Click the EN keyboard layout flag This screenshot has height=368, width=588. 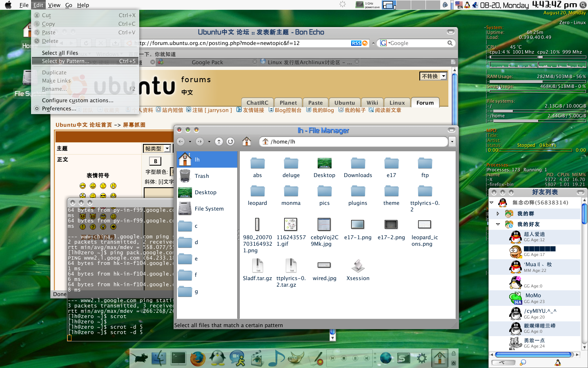(x=459, y=5)
